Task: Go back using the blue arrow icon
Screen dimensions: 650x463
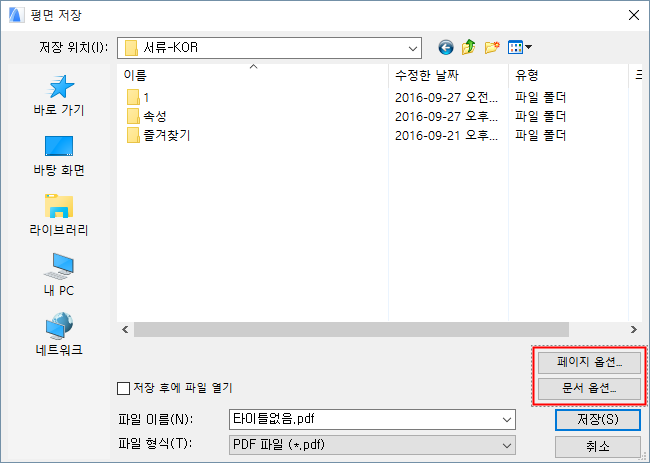Action: [446, 48]
